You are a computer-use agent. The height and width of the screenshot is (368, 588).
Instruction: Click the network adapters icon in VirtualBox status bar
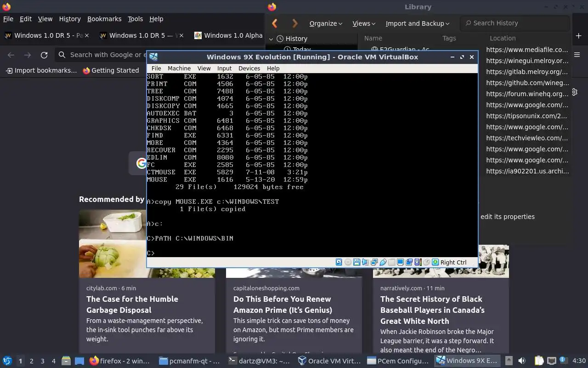coord(374,262)
